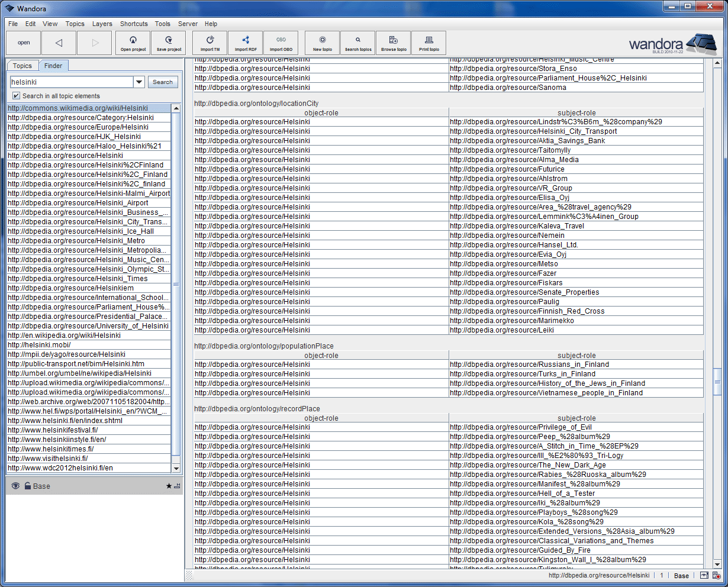This screenshot has width=728, height=587.
Task: Import an OBO file via Import OBO icon
Action: pos(281,43)
